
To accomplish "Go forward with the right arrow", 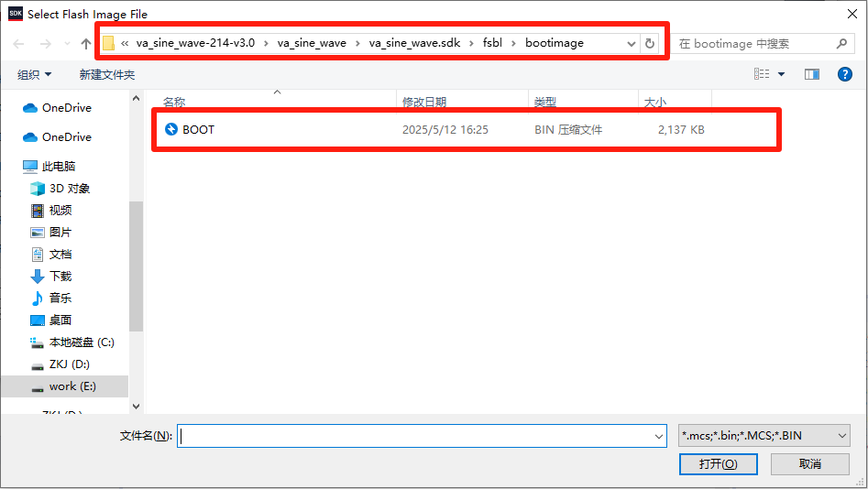I will tap(46, 44).
